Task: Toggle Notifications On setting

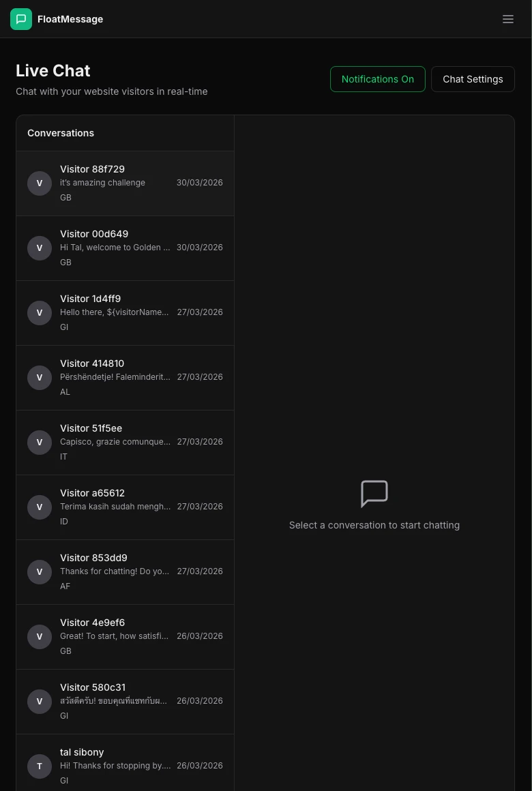Action: tap(377, 79)
